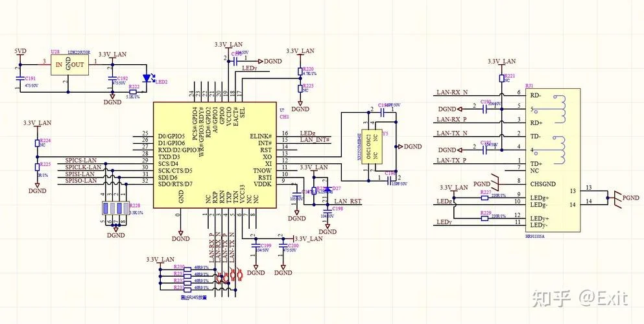Click pin name "RSTI"
The height and width of the screenshot is (324, 644).
(x=265, y=177)
